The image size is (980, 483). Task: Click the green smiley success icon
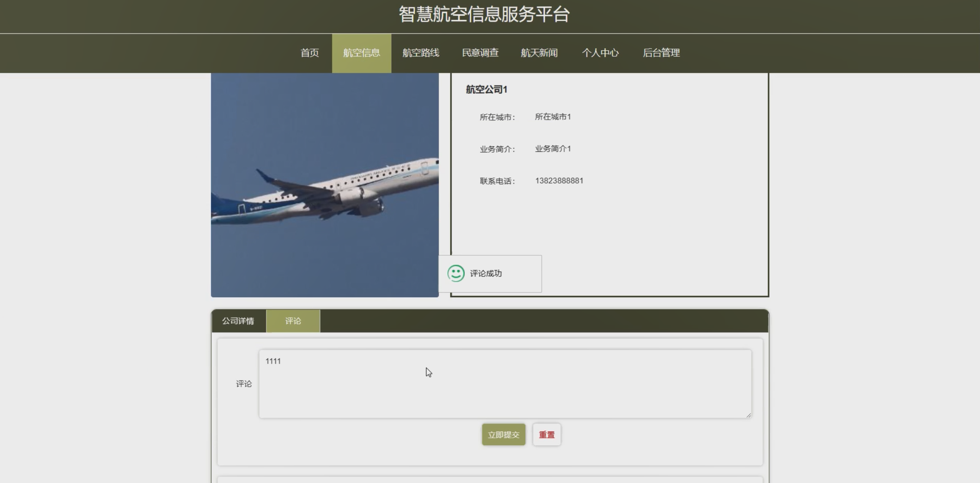tap(456, 273)
